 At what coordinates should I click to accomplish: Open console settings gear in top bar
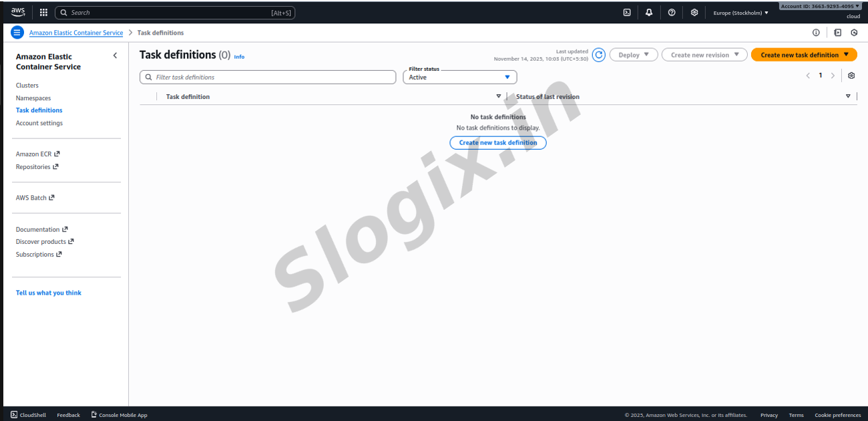coord(694,12)
